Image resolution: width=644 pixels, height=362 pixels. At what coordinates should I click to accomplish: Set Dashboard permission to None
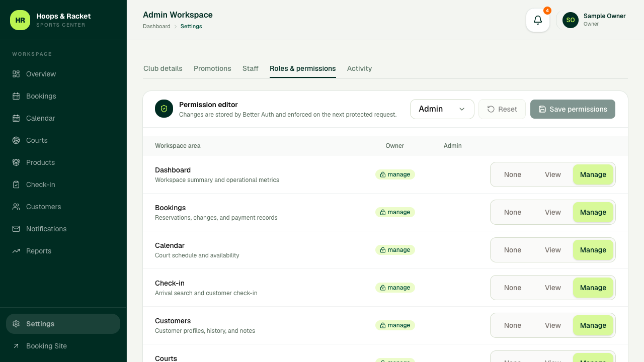[x=513, y=174]
